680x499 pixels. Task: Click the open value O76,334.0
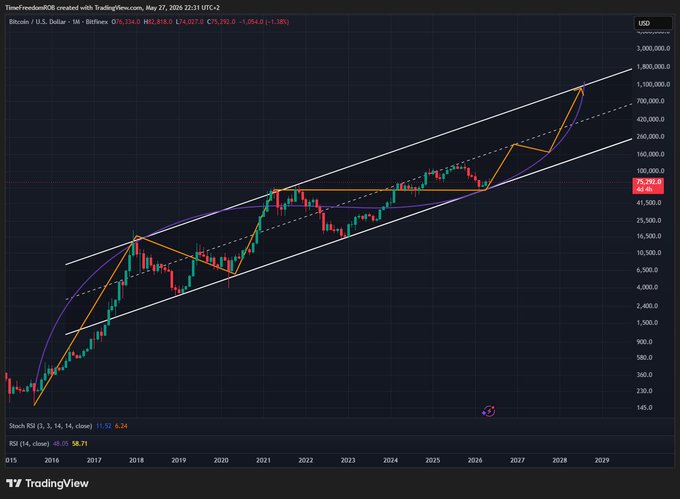click(126, 22)
